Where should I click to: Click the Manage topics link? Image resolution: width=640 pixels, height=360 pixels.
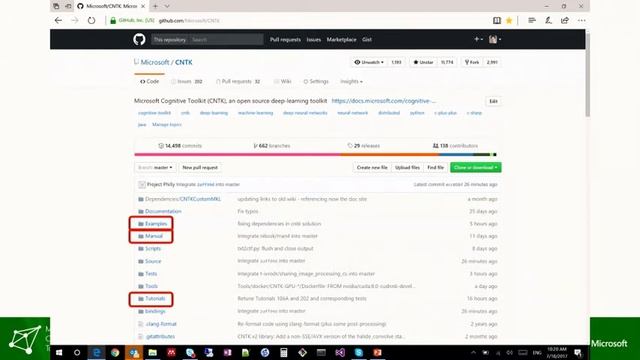pos(167,124)
